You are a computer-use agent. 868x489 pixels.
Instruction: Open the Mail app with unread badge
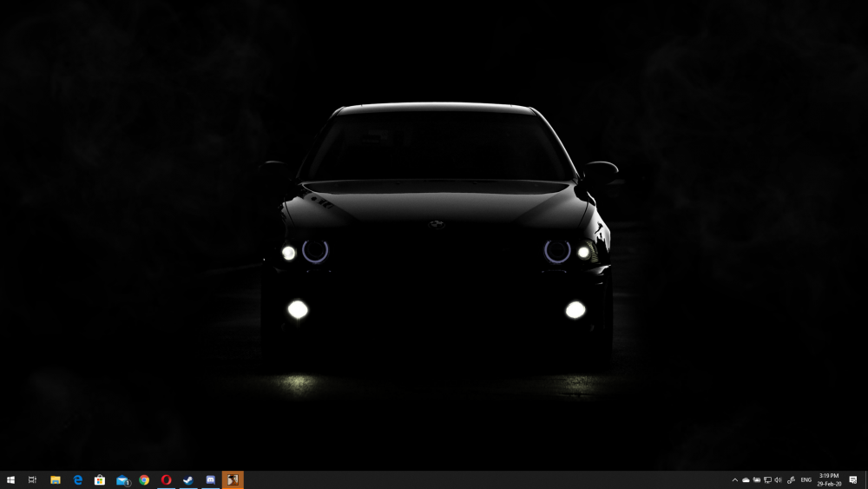[122, 479]
